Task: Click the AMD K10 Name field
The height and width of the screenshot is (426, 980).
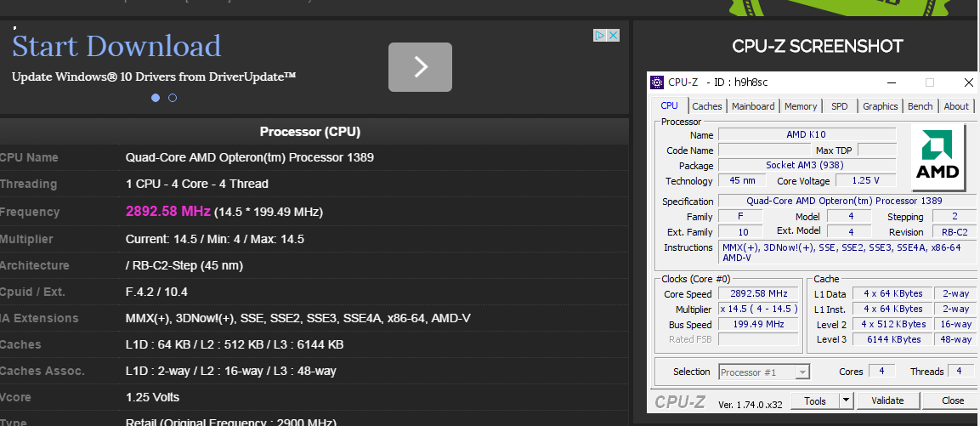Action: pos(807,134)
